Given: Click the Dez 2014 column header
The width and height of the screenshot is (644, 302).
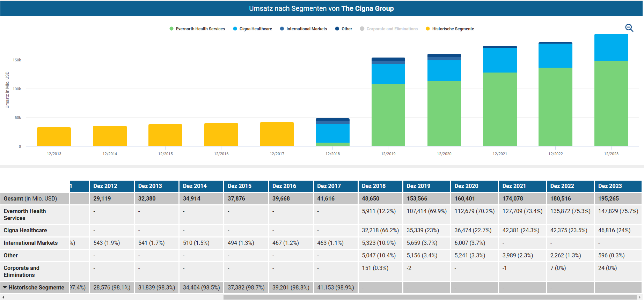Looking at the screenshot, I should point(201,186).
